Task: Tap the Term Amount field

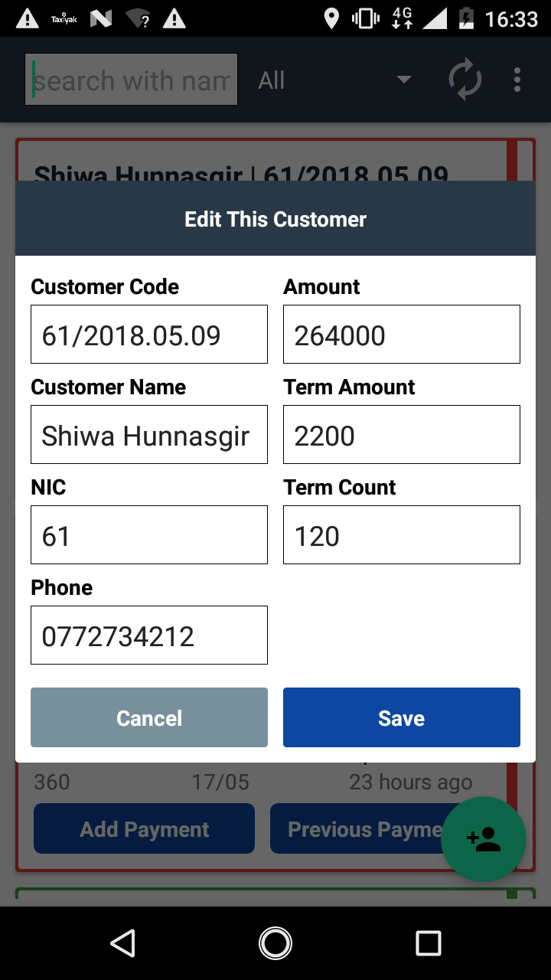Action: [x=401, y=435]
